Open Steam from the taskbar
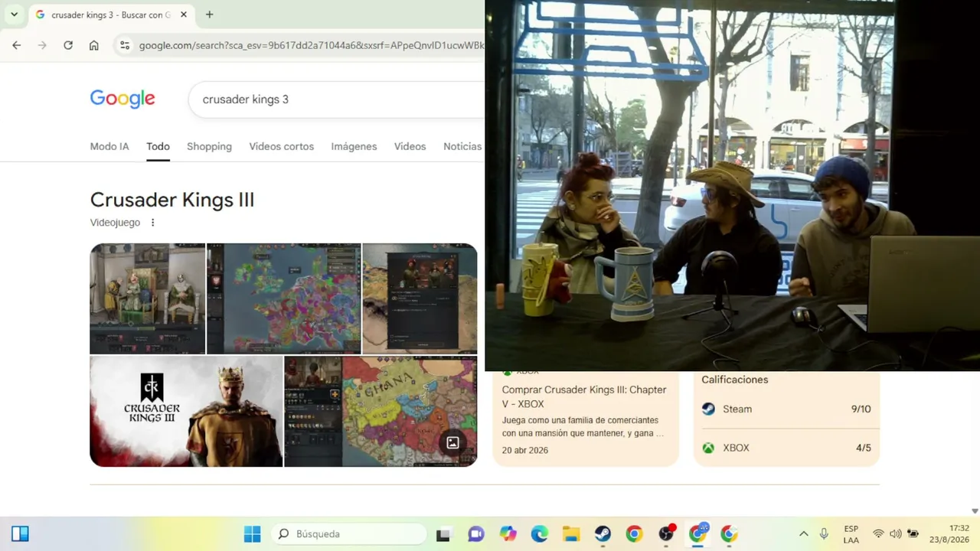The image size is (980, 551). (603, 534)
